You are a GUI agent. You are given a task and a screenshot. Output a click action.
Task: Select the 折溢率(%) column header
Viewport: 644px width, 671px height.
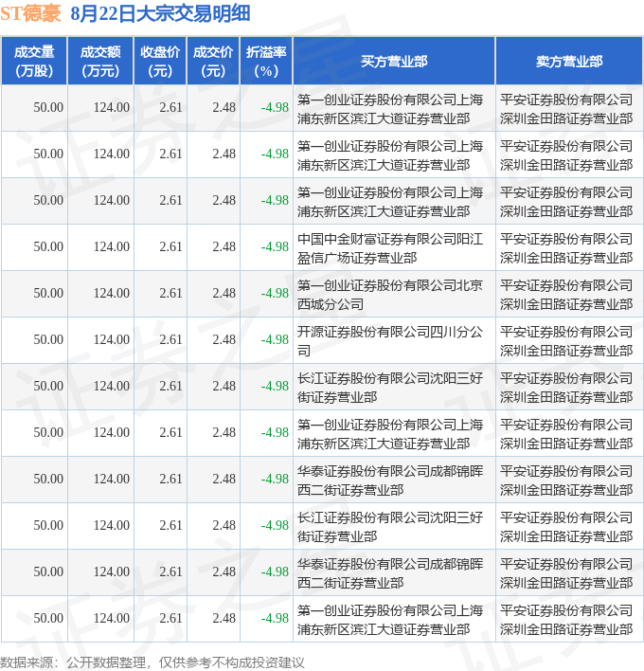pos(266,62)
